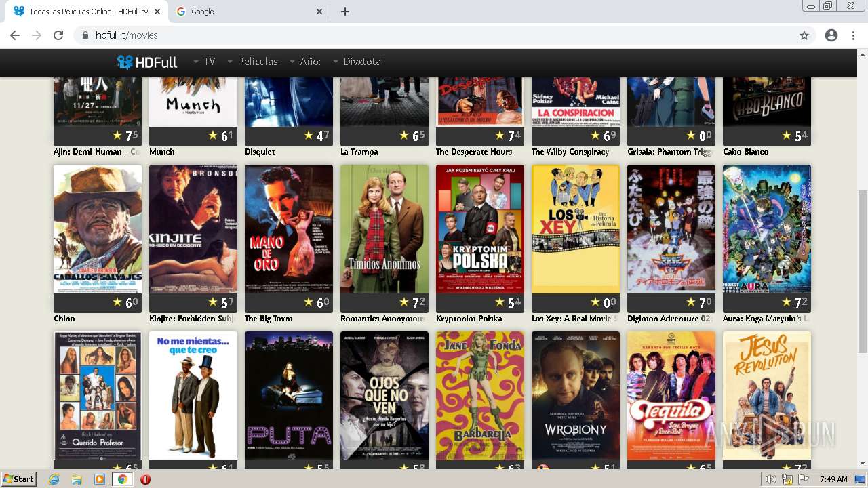Select the Querido Profesor poster
Screen dimensions: 868x488
98,396
